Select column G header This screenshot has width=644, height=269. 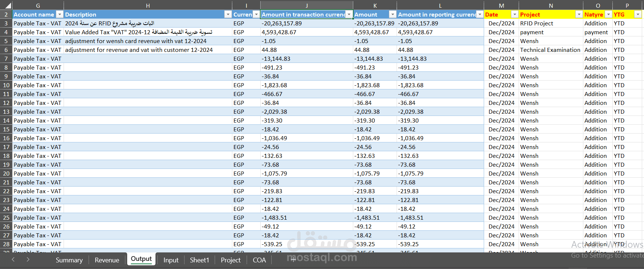pos(38,6)
